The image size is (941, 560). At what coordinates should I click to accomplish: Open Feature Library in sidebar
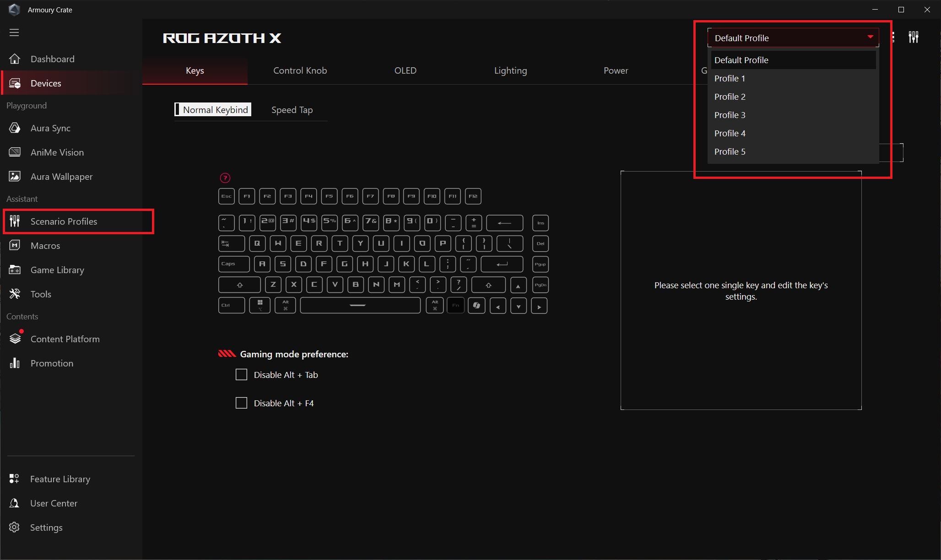[71, 479]
